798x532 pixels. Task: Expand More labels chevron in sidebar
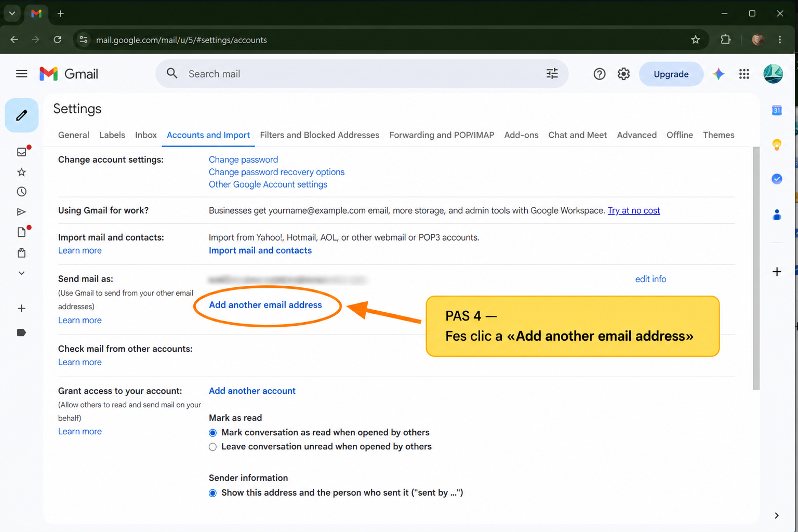(21, 273)
